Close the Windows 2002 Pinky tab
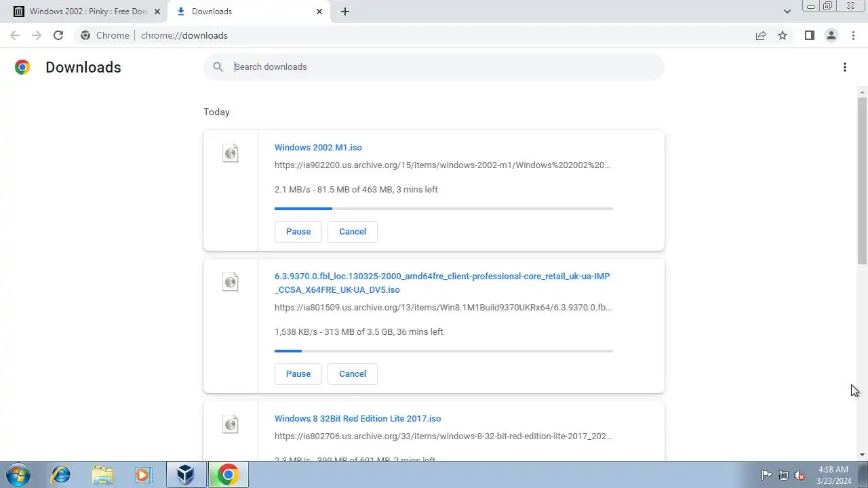Screen dimensions: 868x488 coord(157,12)
